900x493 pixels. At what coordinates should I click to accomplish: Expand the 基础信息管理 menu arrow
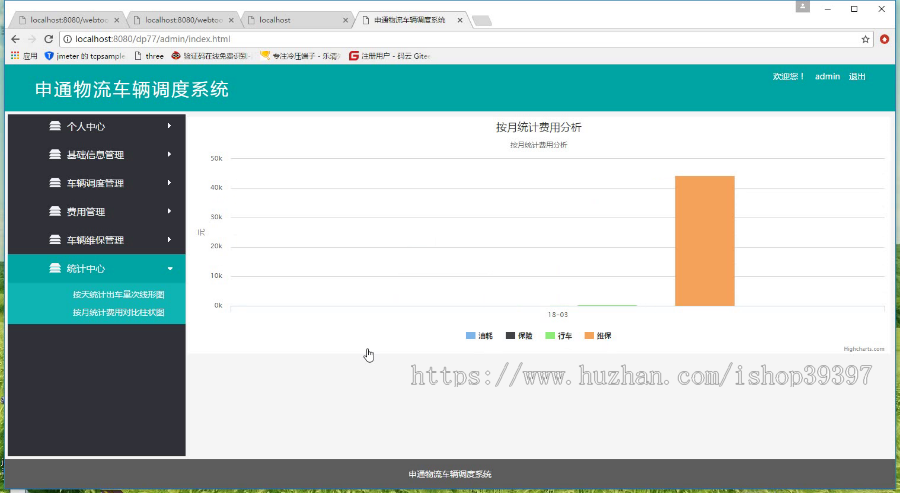click(x=169, y=154)
